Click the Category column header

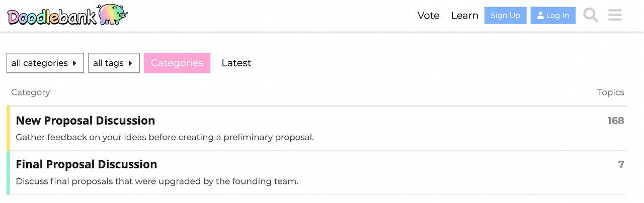[x=31, y=92]
